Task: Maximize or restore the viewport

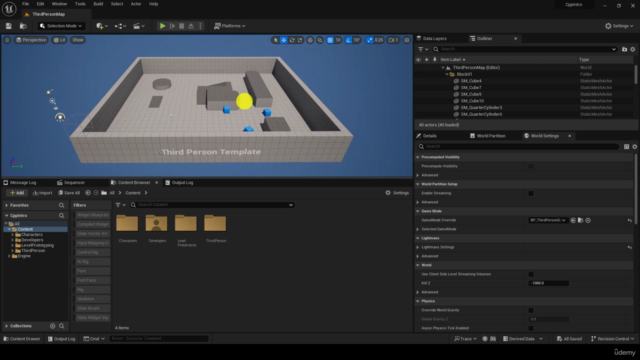Action: click(x=407, y=40)
